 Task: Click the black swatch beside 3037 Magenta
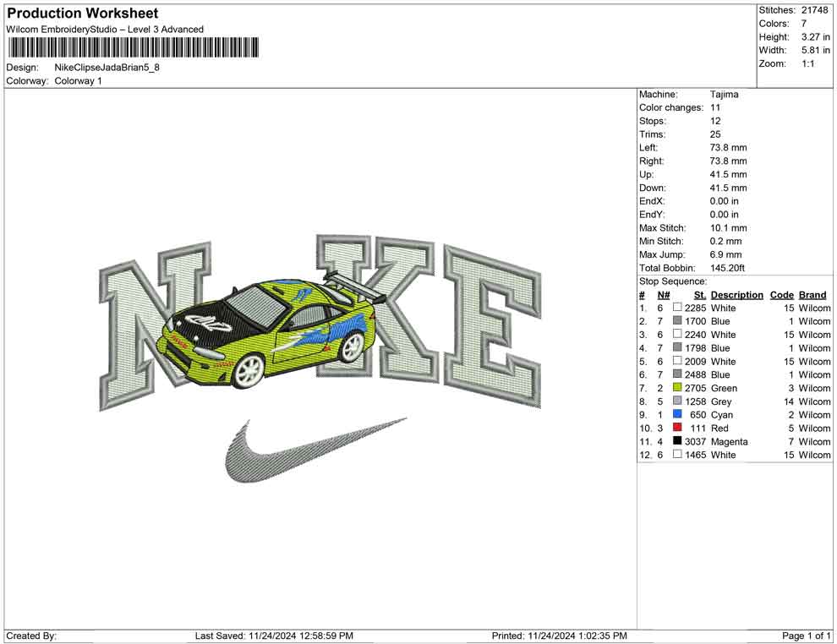pyautogui.click(x=677, y=440)
